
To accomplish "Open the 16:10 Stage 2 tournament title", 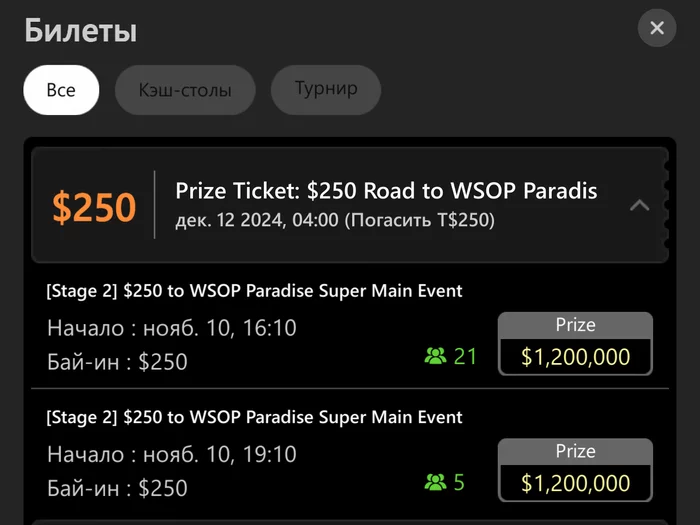I will [x=254, y=291].
